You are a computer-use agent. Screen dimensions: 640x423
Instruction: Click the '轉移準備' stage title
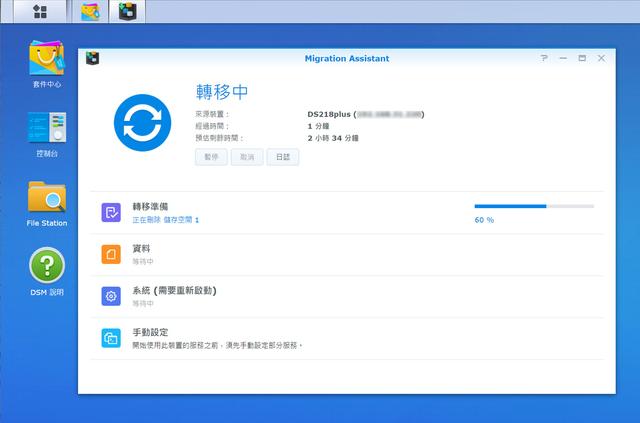[x=150, y=207]
